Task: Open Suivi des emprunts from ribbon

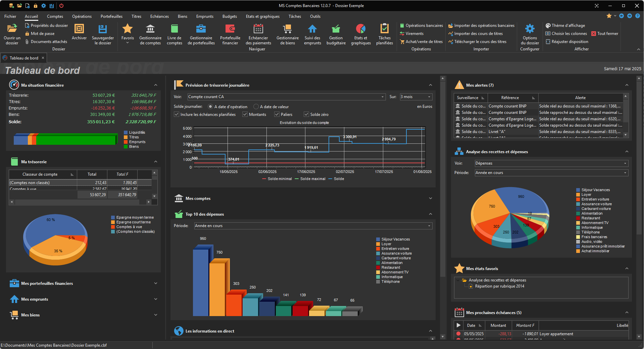Action: pos(312,29)
